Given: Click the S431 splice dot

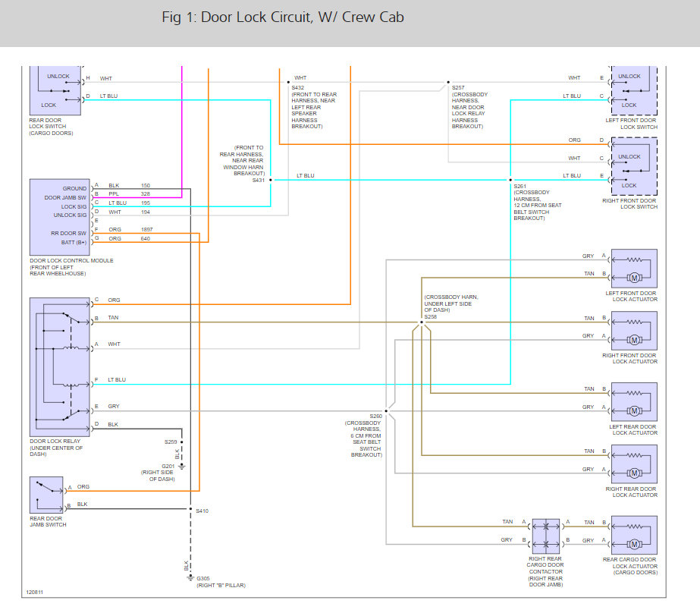Looking at the screenshot, I should [271, 180].
